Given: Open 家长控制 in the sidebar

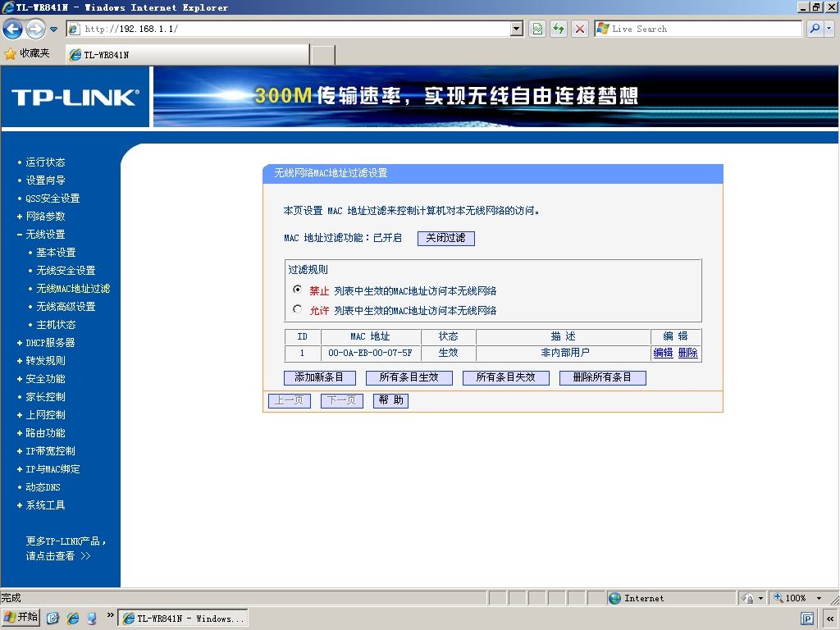Looking at the screenshot, I should click(x=45, y=397).
